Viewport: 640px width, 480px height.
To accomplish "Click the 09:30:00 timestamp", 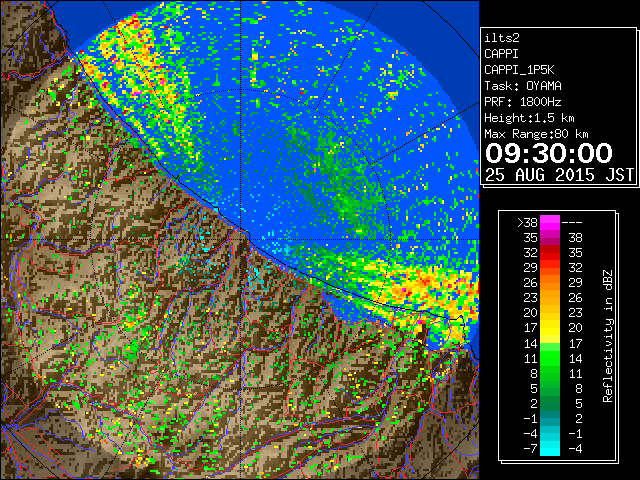I will click(x=549, y=153).
